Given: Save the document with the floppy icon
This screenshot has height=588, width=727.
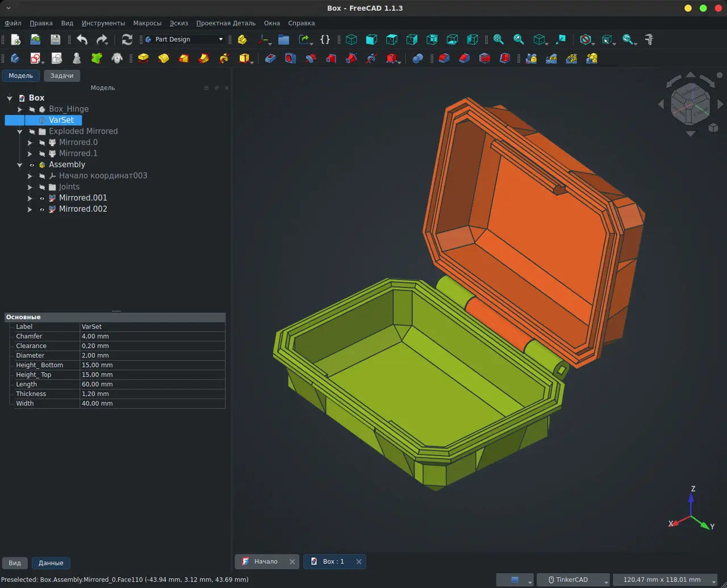Looking at the screenshot, I should [55, 39].
